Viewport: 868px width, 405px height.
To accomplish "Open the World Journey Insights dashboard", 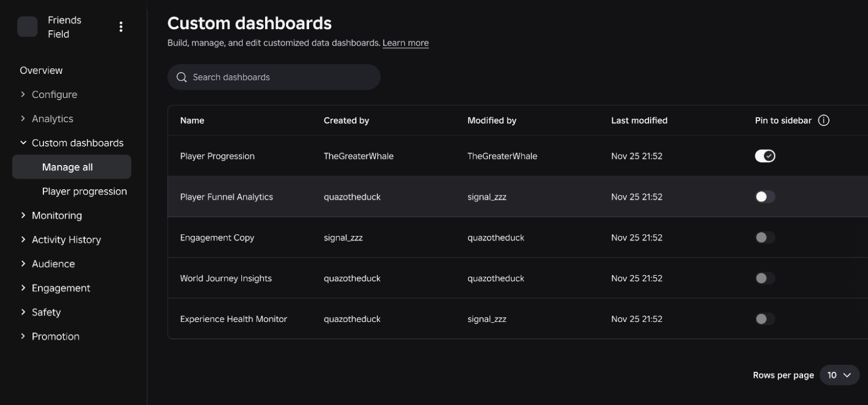I will pyautogui.click(x=226, y=278).
